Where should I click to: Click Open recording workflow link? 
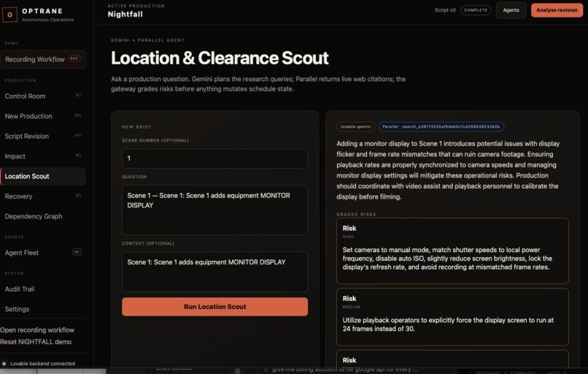click(x=37, y=329)
